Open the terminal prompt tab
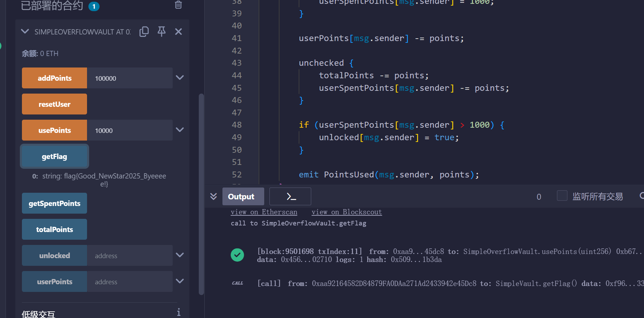Screen dimensions: 644x318 290,197
